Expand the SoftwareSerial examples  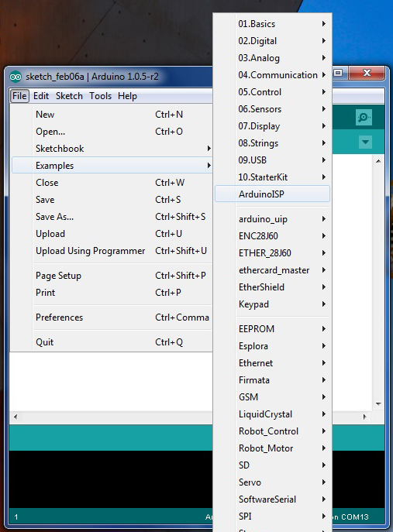click(x=272, y=499)
